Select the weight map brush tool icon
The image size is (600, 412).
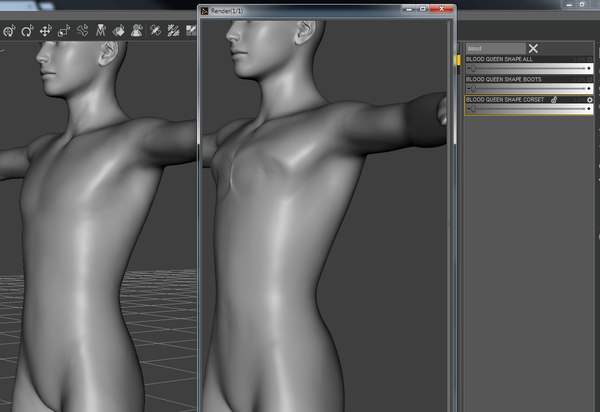coord(173,31)
